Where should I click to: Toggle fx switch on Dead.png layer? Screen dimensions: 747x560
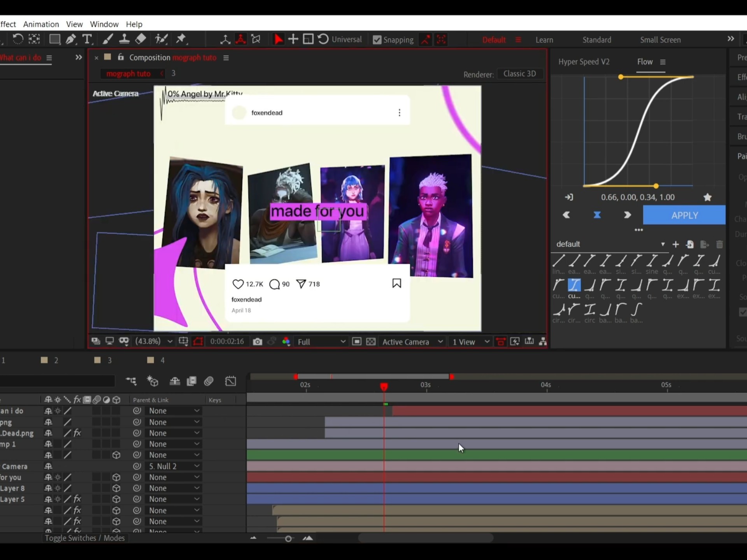coord(77,433)
